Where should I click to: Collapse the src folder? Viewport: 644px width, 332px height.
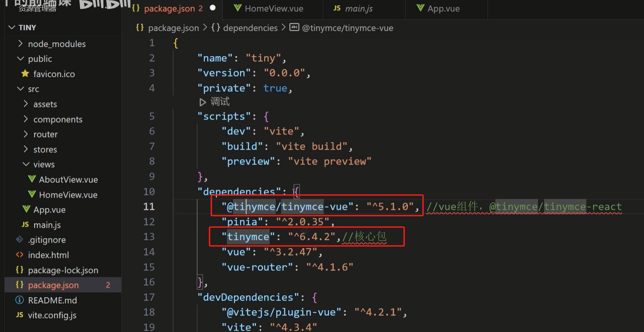click(20, 89)
